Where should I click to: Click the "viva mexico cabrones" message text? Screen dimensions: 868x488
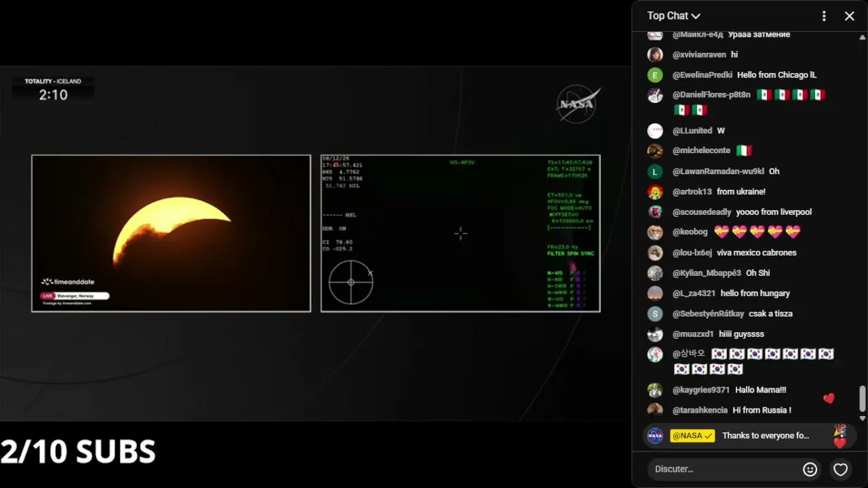(757, 253)
